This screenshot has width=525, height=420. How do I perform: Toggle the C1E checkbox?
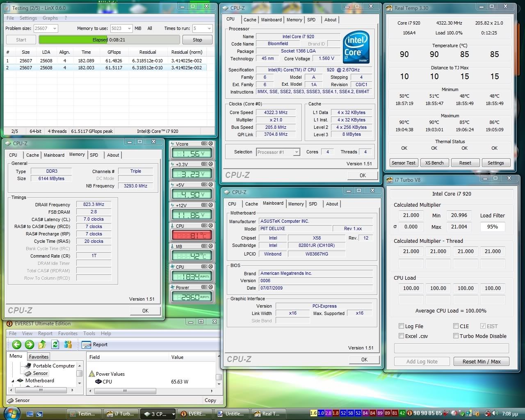coord(456,326)
